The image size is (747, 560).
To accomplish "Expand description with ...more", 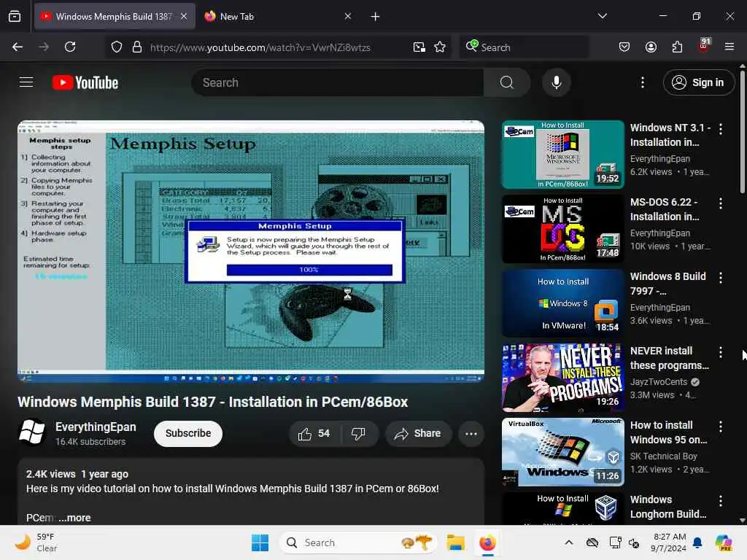I will 74,518.
